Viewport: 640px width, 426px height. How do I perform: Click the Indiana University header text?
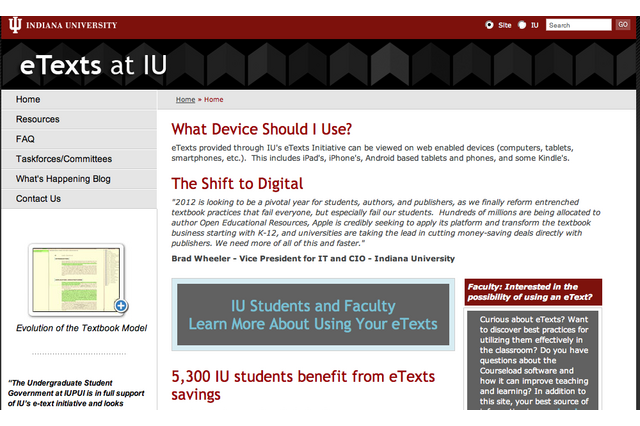pyautogui.click(x=72, y=25)
